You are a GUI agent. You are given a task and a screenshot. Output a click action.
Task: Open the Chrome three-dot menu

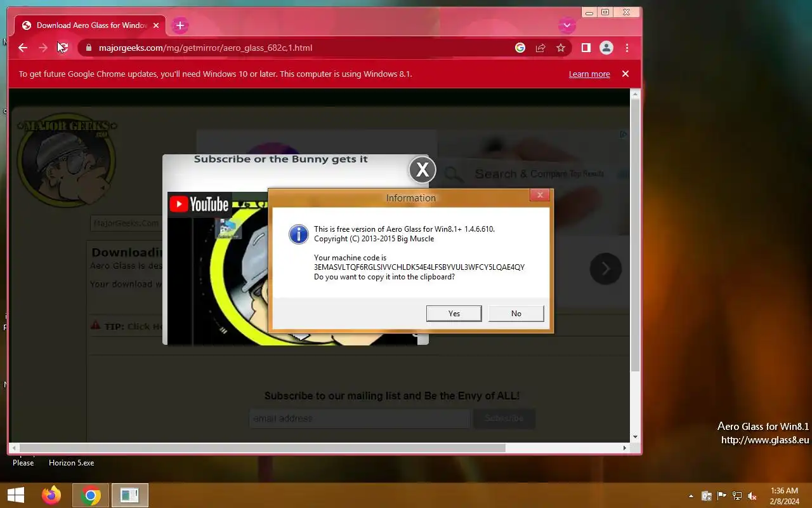[x=627, y=48]
